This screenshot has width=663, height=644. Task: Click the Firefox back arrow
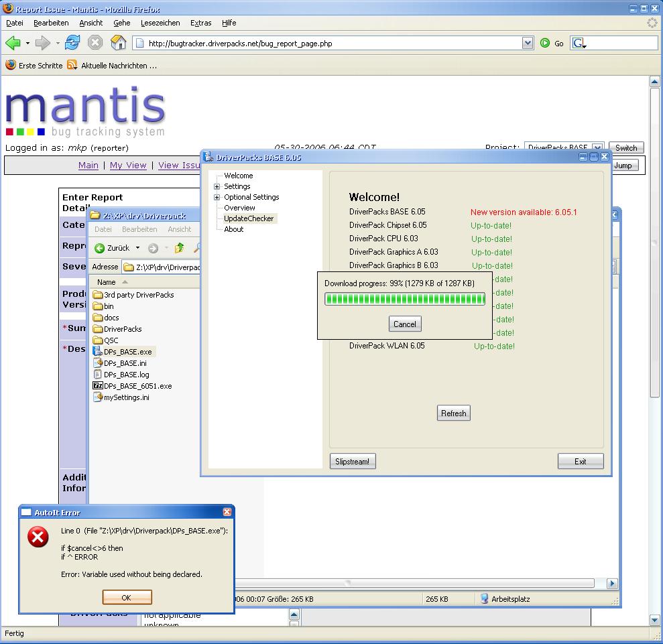[x=13, y=43]
